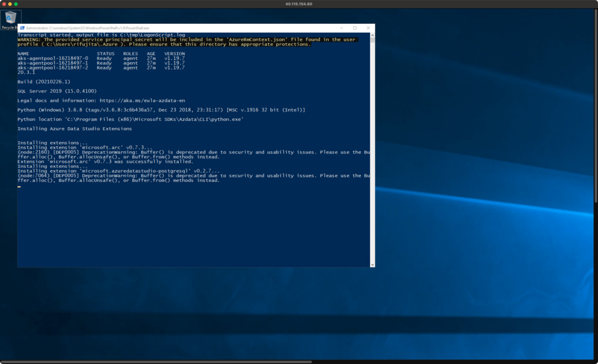Click the 40.115.154.80 window title
This screenshot has width=598, height=364.
(298, 4)
